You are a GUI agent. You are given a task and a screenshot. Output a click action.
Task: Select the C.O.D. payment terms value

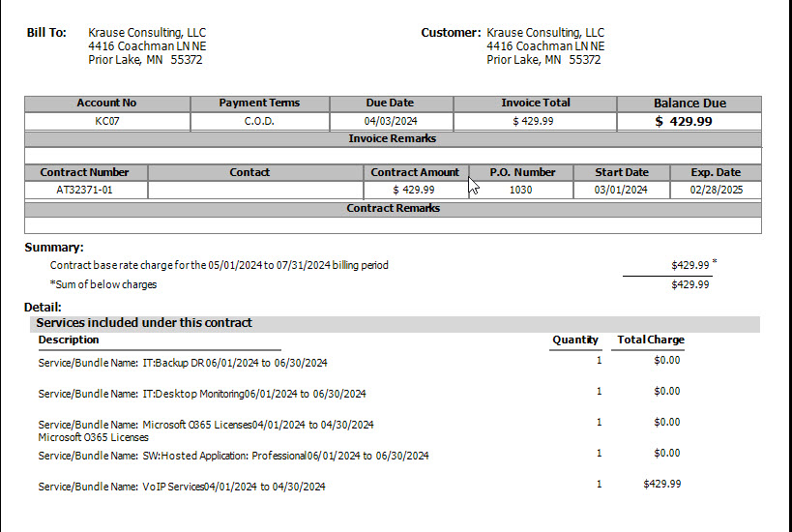[259, 122]
